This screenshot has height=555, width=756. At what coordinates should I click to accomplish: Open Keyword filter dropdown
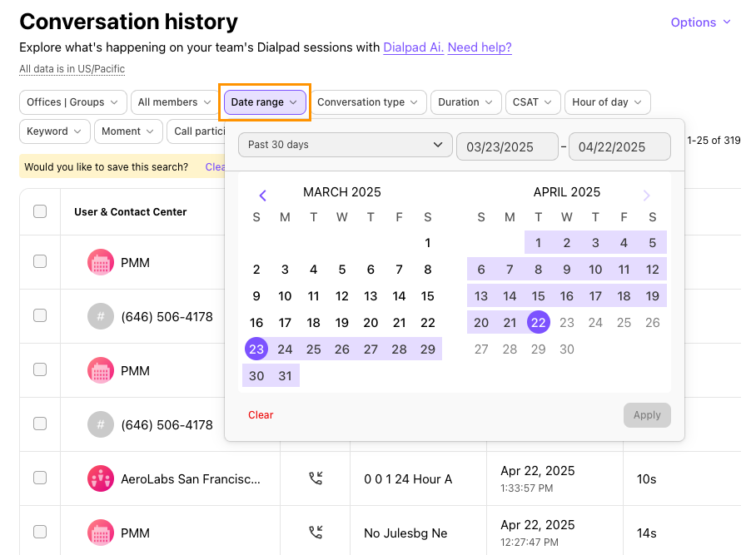pyautogui.click(x=54, y=131)
